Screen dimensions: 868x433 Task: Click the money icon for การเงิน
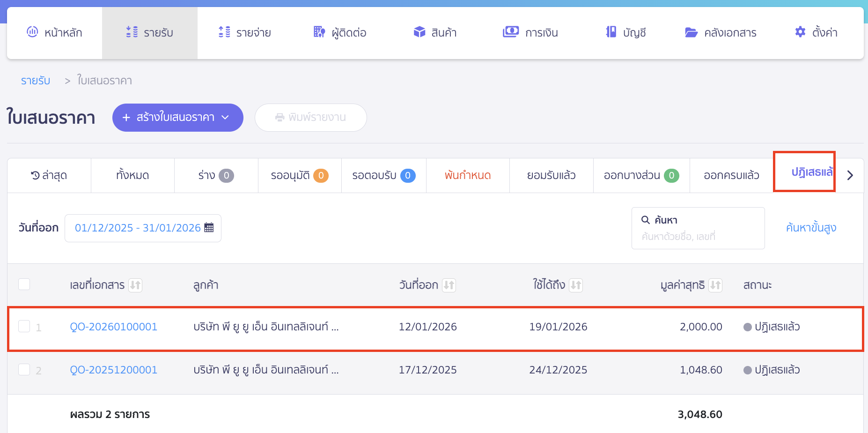510,32
